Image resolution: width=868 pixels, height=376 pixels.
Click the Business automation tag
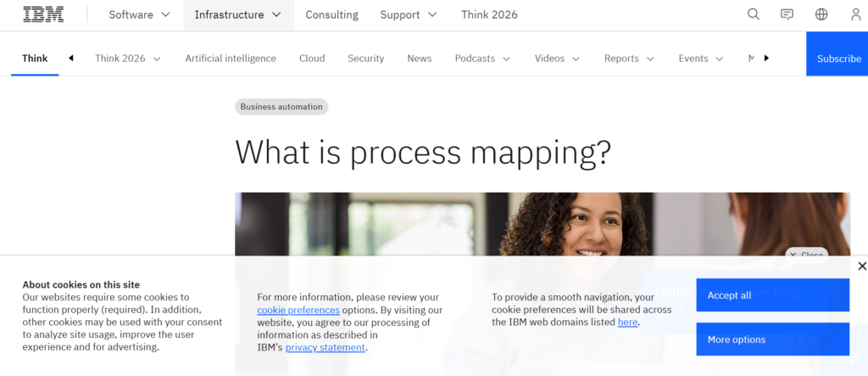click(x=281, y=107)
